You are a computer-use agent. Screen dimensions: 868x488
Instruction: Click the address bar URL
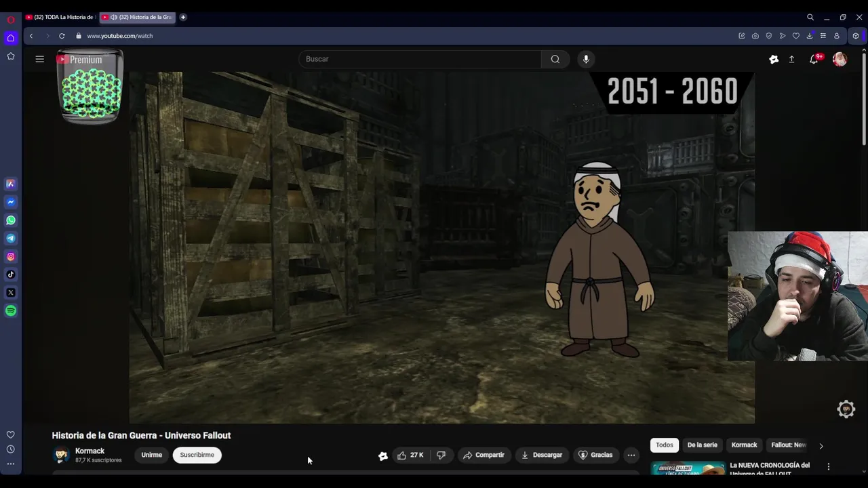pos(120,36)
